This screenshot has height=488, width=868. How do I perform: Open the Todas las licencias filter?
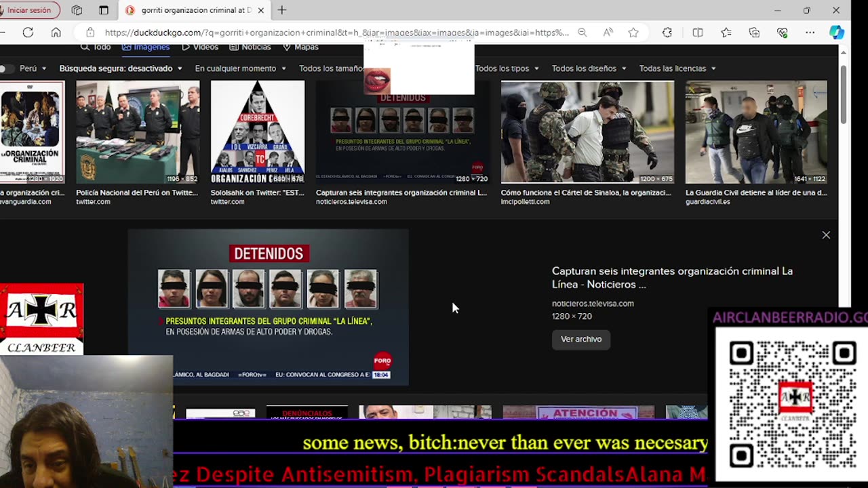(x=677, y=68)
